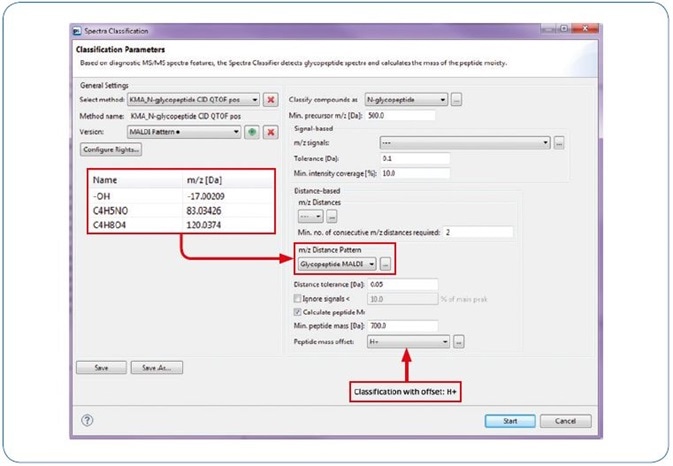Click ellipsis button next to Classify compounds as

456,100
